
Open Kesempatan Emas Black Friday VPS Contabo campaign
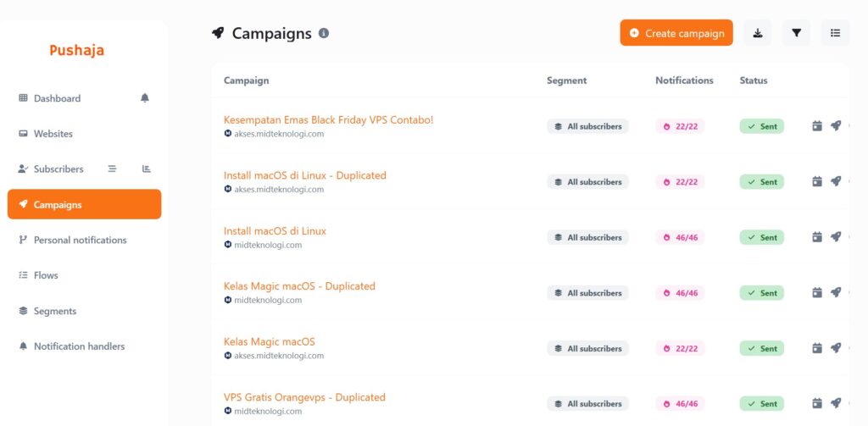click(328, 120)
